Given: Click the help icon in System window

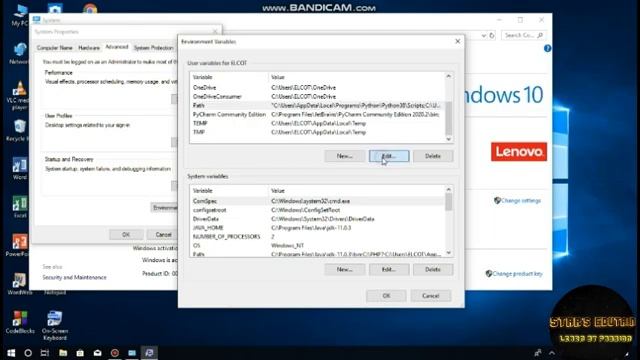Looking at the screenshot, I should (x=547, y=48).
